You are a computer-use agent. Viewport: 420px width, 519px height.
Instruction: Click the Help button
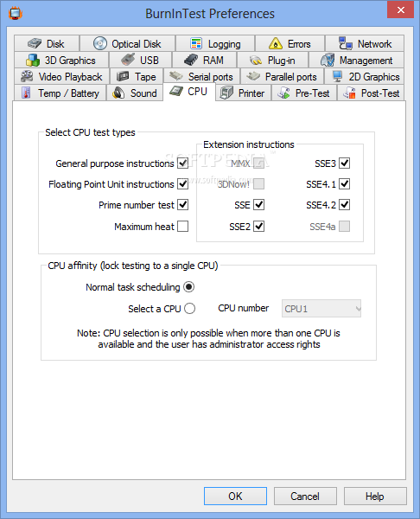(375, 496)
